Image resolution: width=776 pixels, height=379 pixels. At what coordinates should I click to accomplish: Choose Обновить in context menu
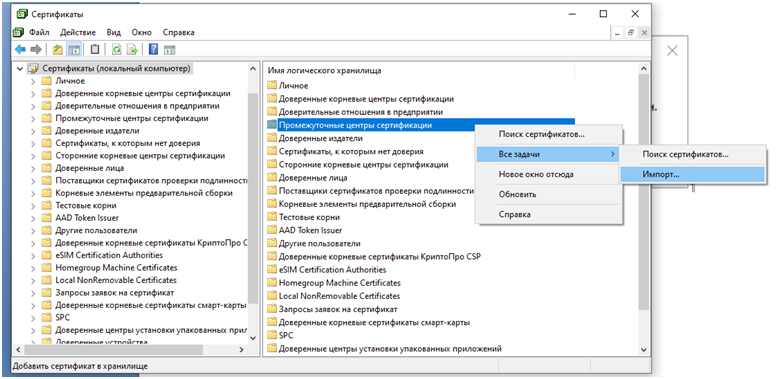548,194
